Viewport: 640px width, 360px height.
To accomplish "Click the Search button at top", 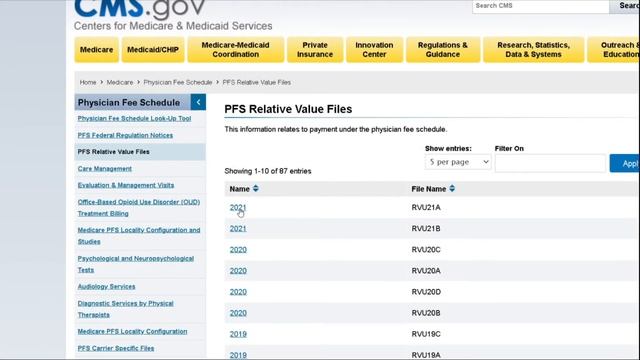I will (x=624, y=6).
